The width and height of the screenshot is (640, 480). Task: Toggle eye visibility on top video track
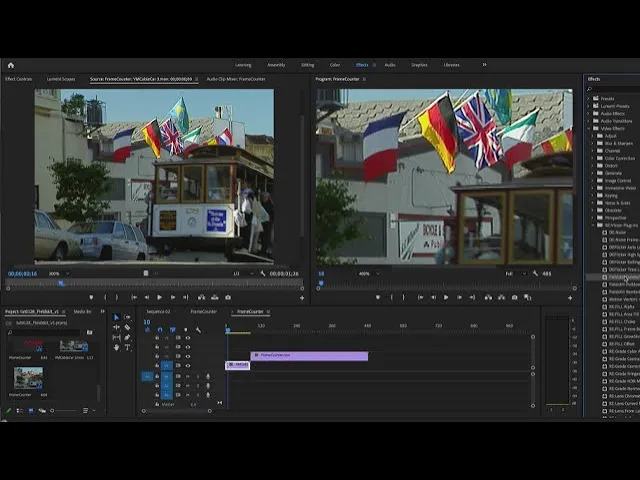click(187, 338)
